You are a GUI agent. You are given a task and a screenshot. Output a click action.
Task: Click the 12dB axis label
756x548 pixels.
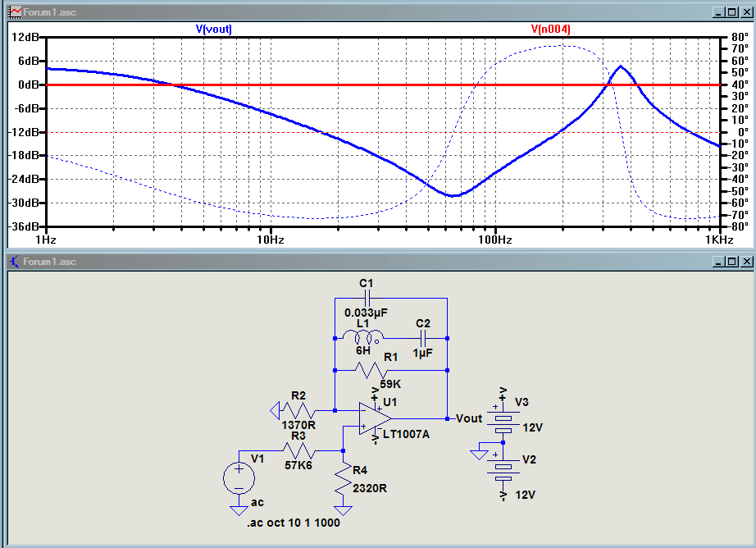[x=25, y=37]
